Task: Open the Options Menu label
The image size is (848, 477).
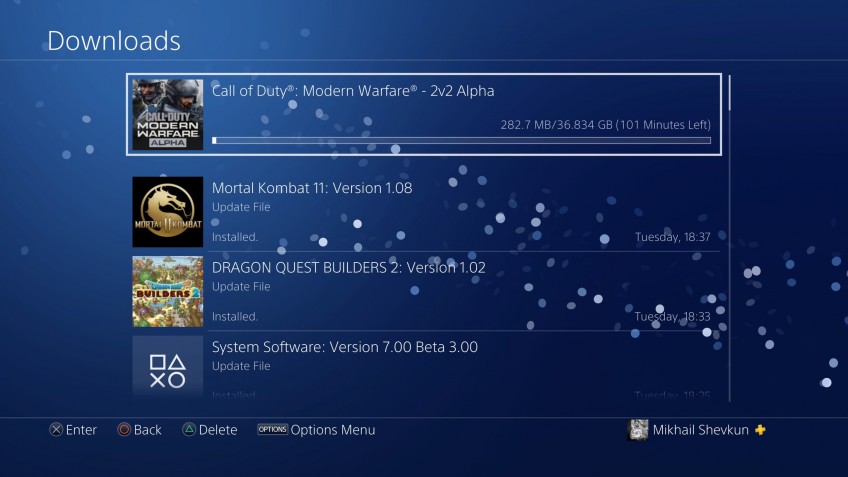Action: (333, 430)
